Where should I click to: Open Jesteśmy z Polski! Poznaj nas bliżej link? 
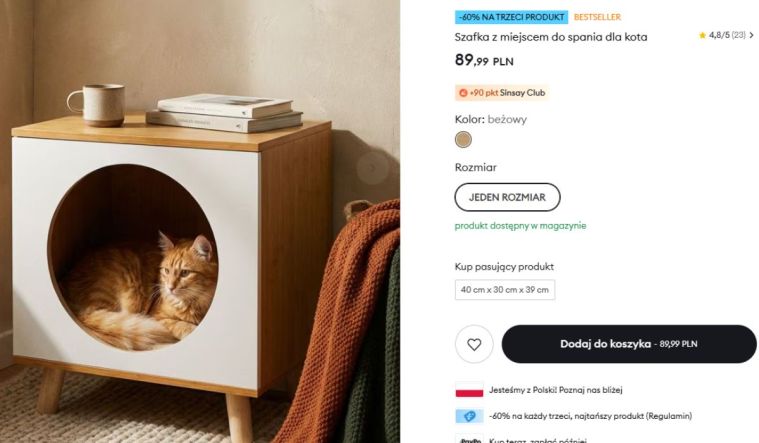[556, 390]
